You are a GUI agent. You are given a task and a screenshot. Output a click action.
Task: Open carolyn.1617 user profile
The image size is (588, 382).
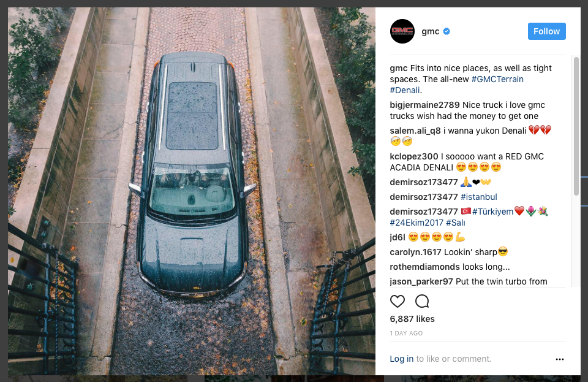click(x=415, y=252)
